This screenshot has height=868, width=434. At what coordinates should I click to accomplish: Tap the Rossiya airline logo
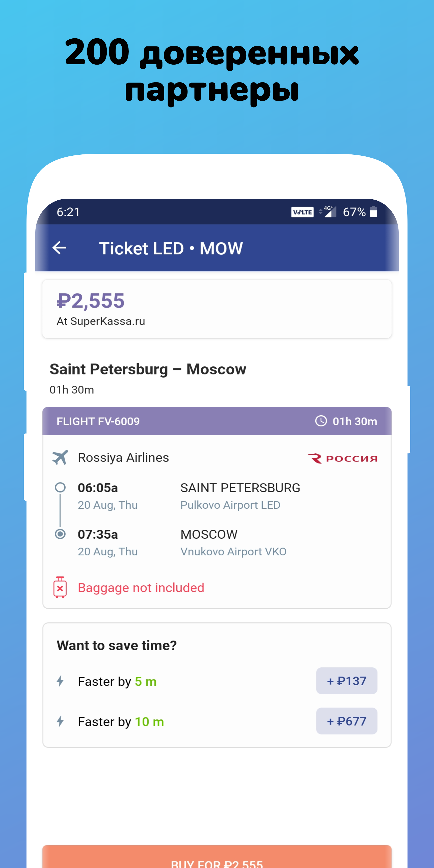pyautogui.click(x=342, y=458)
